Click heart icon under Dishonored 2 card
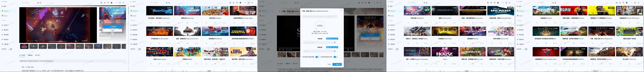Screen dimensions: 644x72 coord(445,23)
